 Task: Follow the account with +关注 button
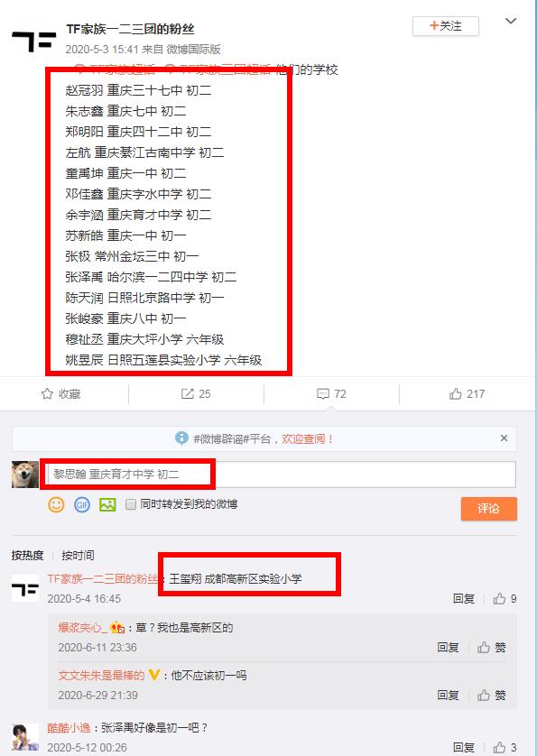[x=446, y=26]
